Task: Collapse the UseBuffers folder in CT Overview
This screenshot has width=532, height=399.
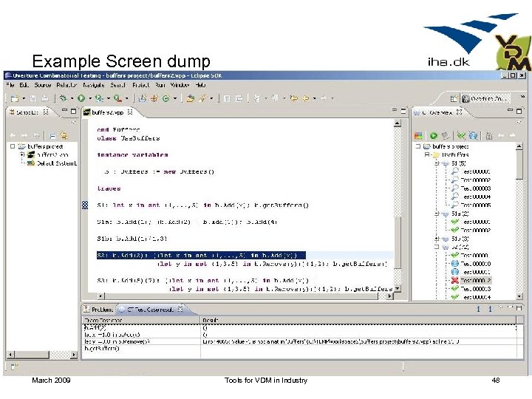Action: tap(427, 154)
